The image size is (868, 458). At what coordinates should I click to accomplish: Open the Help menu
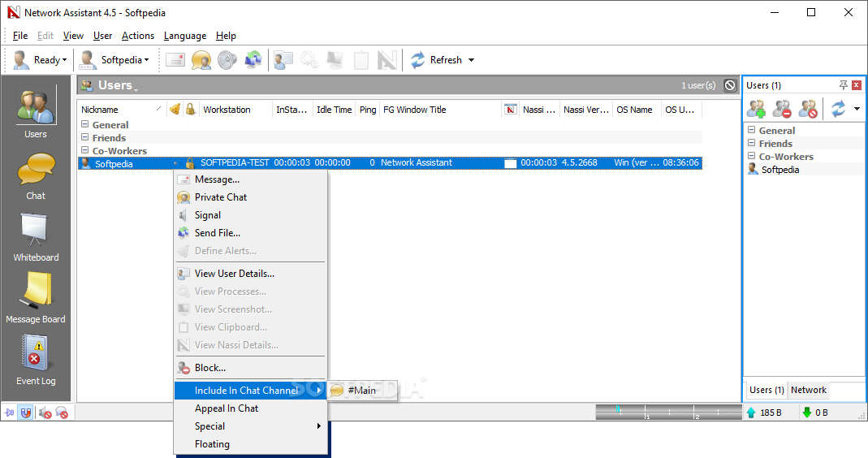pos(226,36)
